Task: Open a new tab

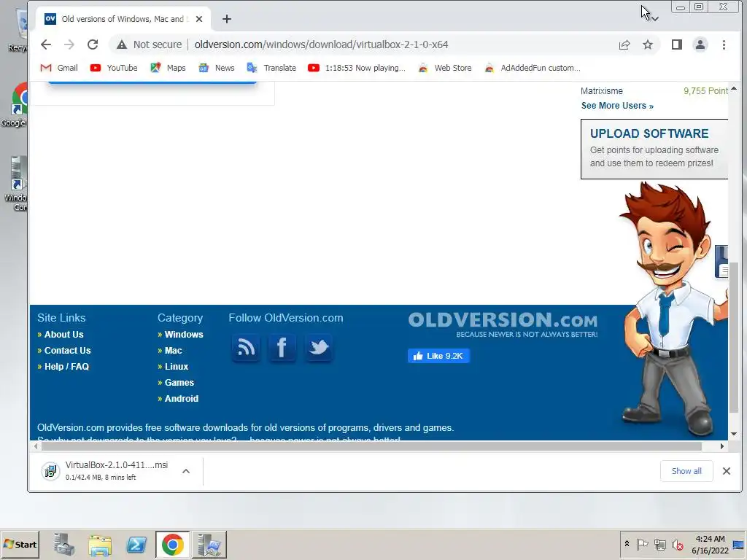Action: click(x=227, y=19)
